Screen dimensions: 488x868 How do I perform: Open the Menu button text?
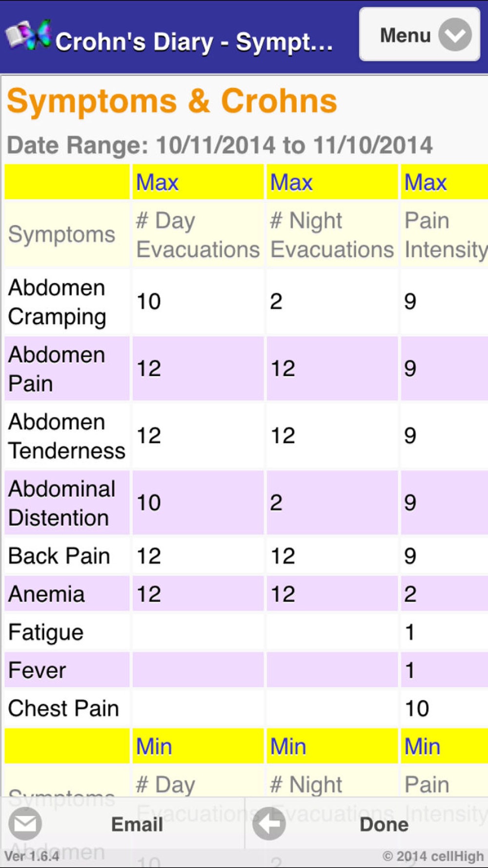405,35
